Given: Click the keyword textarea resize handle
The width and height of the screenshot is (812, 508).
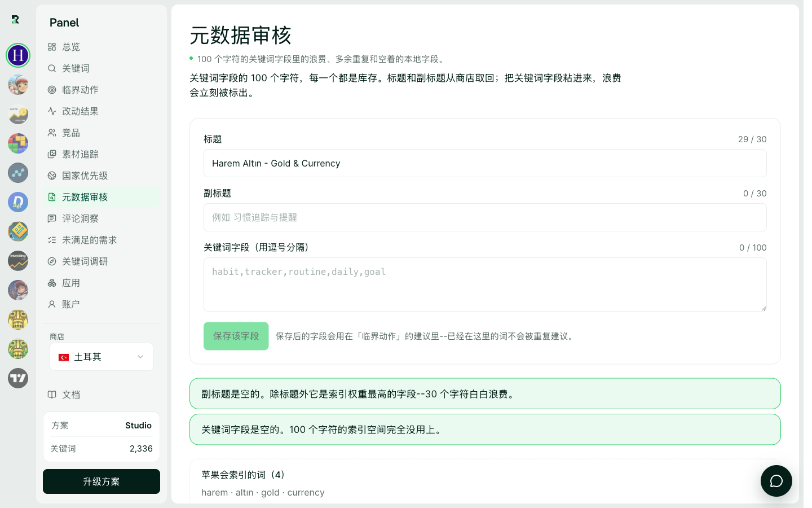Looking at the screenshot, I should (764, 308).
